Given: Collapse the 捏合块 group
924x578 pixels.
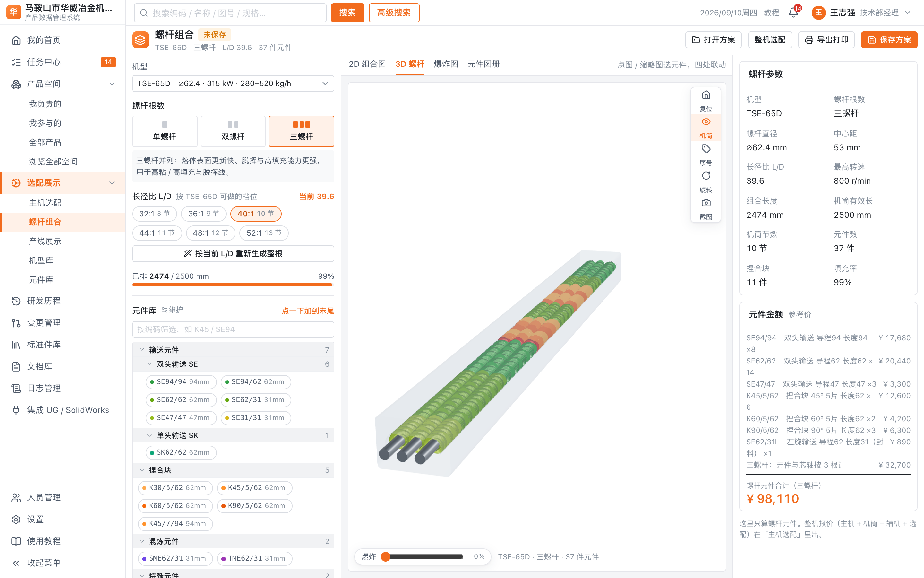Looking at the screenshot, I should [142, 470].
